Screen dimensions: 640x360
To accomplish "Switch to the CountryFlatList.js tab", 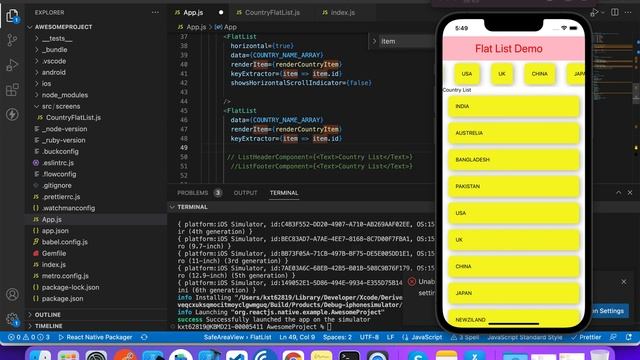I will (x=272, y=13).
